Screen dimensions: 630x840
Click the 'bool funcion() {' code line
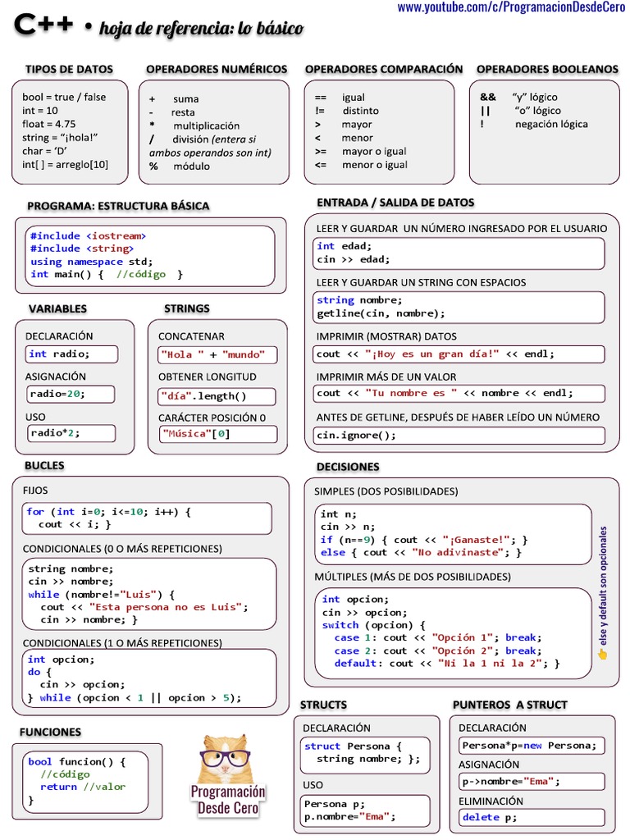[77, 762]
